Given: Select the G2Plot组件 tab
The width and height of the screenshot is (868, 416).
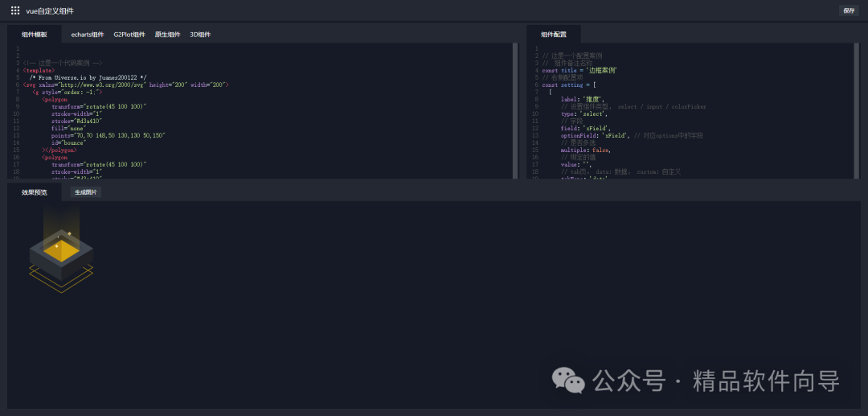Looking at the screenshot, I should 129,35.
